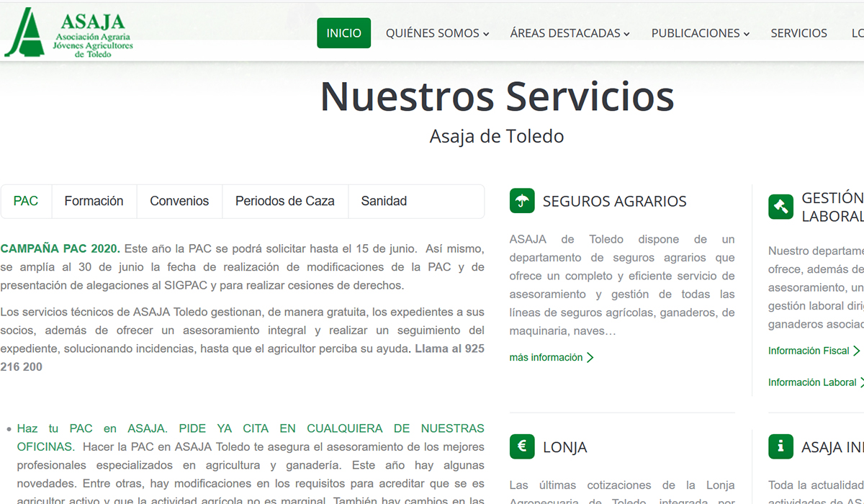Click the arrow next to más información
The width and height of the screenshot is (864, 504).
(x=590, y=358)
